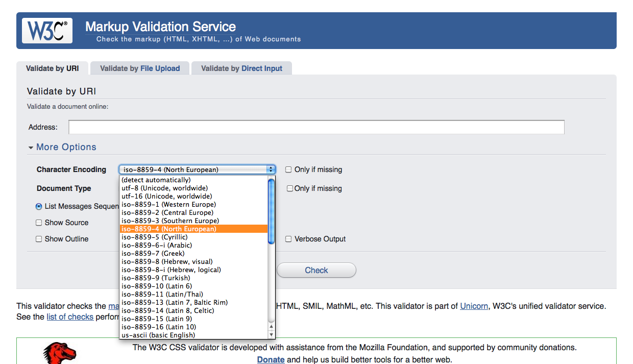633x364 pixels.
Task: Click the encoding list scroll up arrow
Action: [x=272, y=327]
